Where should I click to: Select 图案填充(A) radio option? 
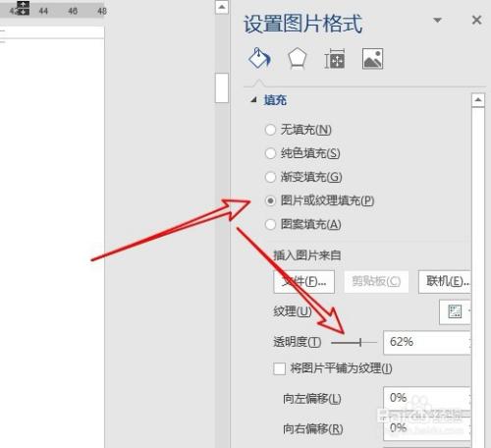pyautogui.click(x=270, y=224)
